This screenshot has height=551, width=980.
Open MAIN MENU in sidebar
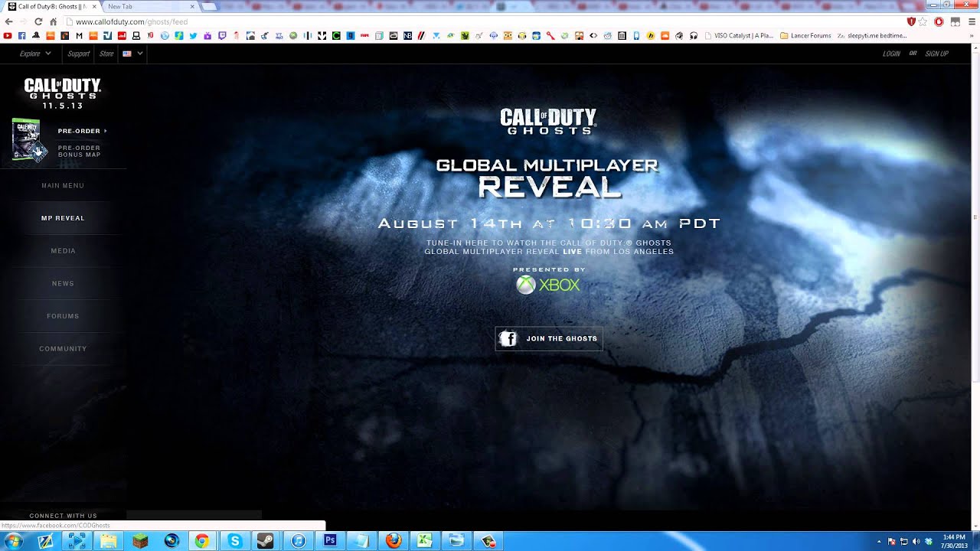[x=63, y=185]
